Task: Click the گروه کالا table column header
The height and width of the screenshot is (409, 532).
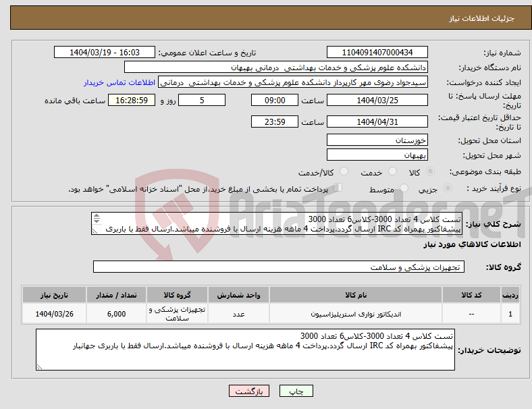Action: [x=177, y=295]
